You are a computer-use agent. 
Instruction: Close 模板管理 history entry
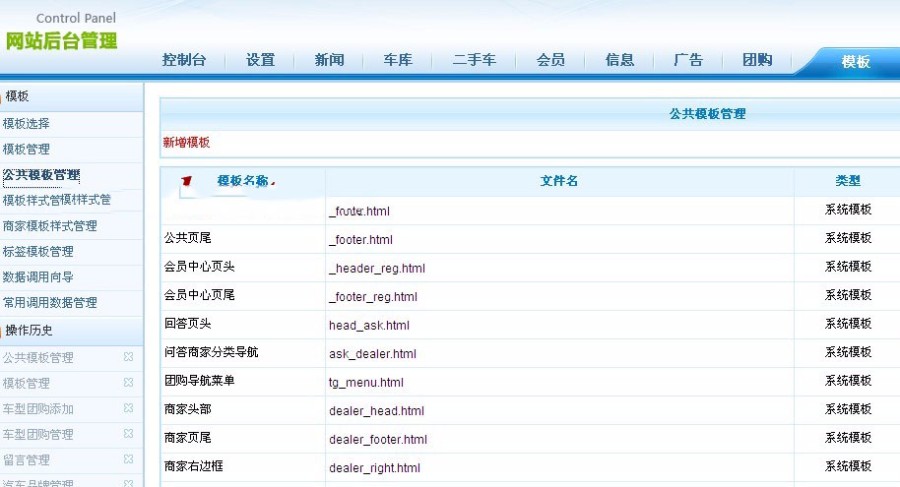coord(128,382)
